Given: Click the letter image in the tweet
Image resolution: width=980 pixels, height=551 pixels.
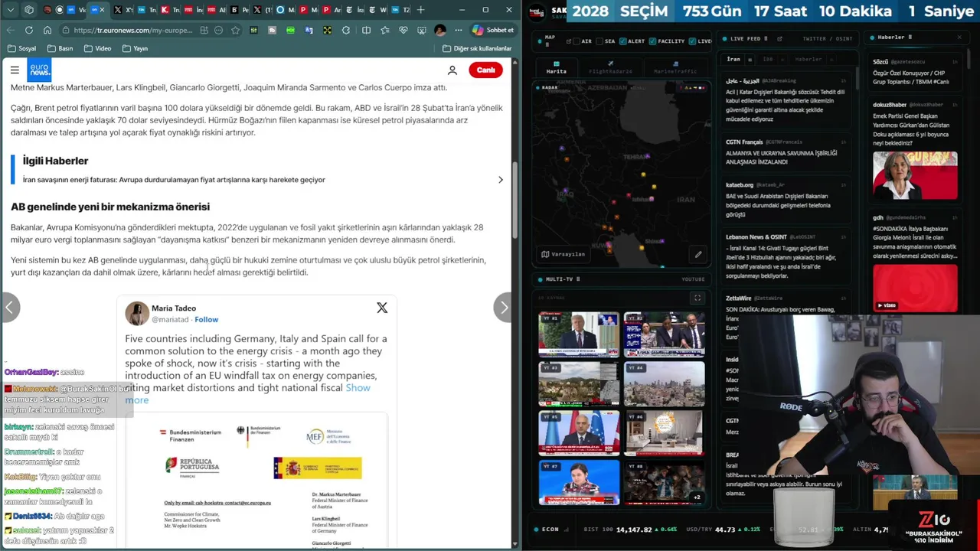Looking at the screenshot, I should 256,481.
